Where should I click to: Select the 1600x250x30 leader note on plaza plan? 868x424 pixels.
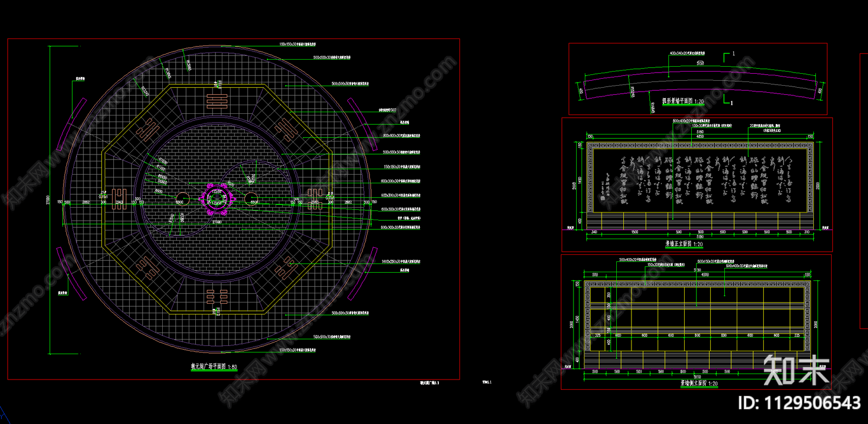pyautogui.click(x=401, y=262)
